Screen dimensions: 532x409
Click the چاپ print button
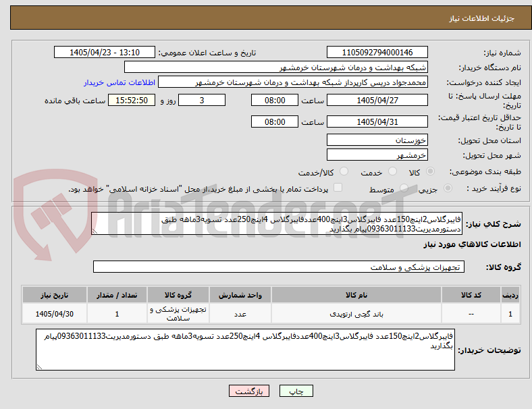click(x=296, y=391)
